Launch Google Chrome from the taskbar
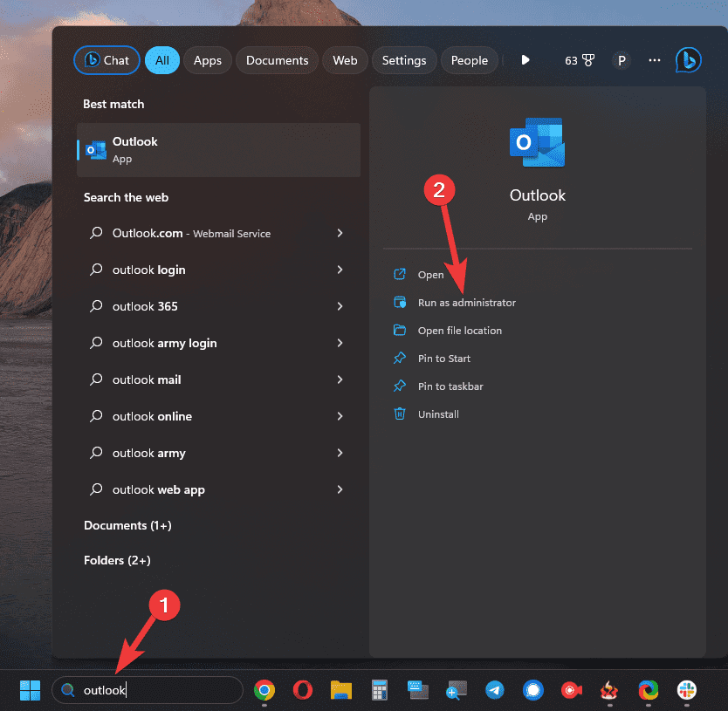 click(264, 690)
